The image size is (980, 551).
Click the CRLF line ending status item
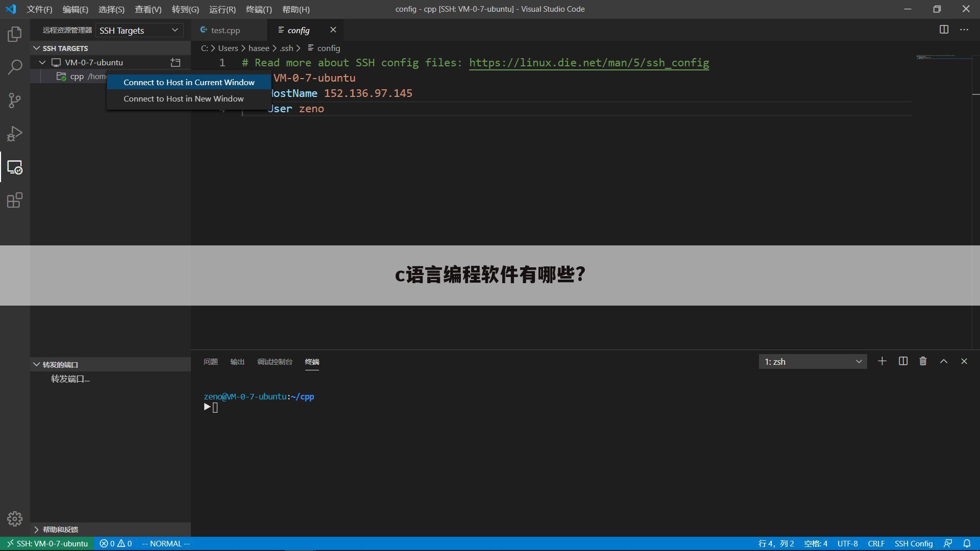tap(876, 544)
